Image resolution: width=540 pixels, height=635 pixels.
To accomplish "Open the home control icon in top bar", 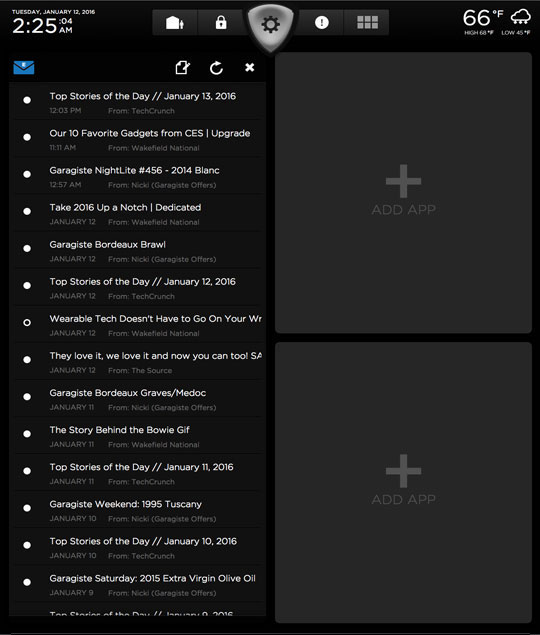I will [175, 23].
